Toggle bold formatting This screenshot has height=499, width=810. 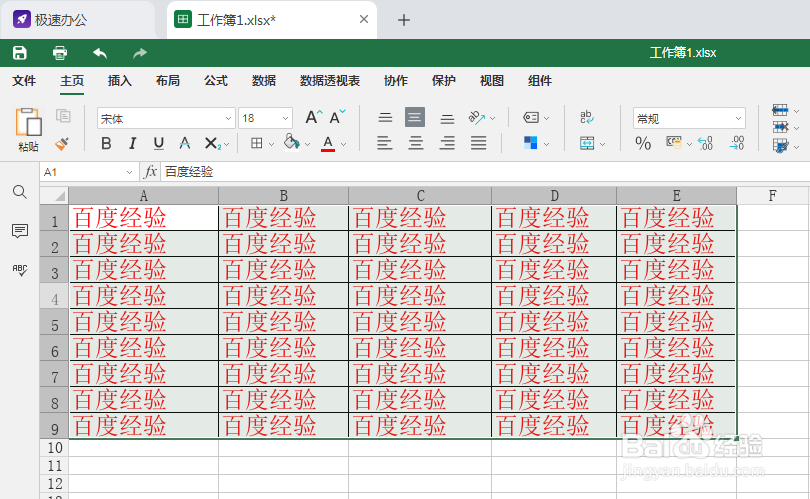pyautogui.click(x=106, y=143)
